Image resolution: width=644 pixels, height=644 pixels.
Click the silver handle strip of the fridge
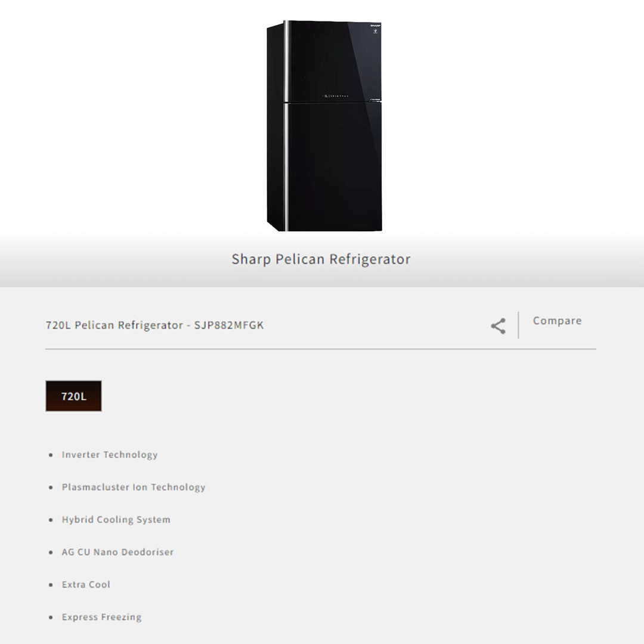click(286, 126)
